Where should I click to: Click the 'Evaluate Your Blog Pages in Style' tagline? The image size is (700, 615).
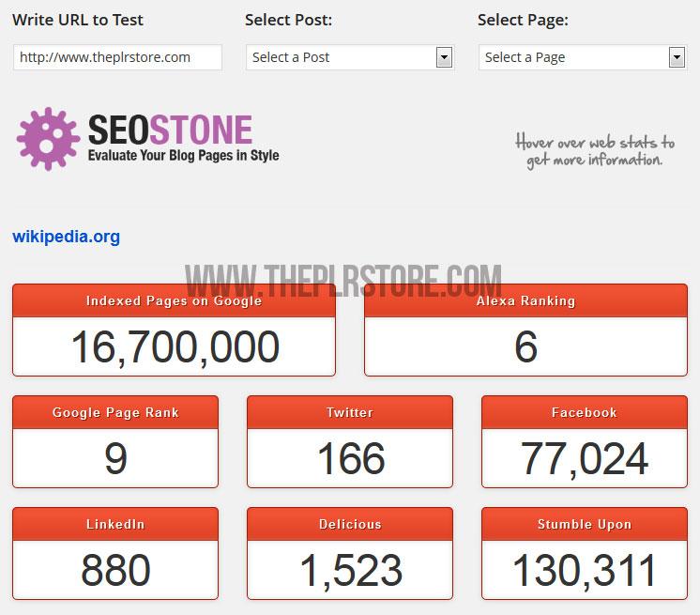click(184, 156)
